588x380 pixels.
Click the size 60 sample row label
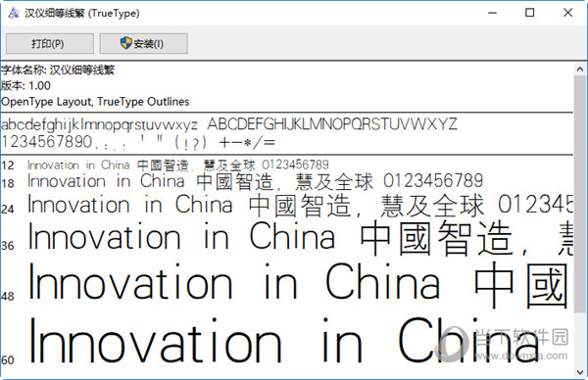pyautogui.click(x=8, y=360)
